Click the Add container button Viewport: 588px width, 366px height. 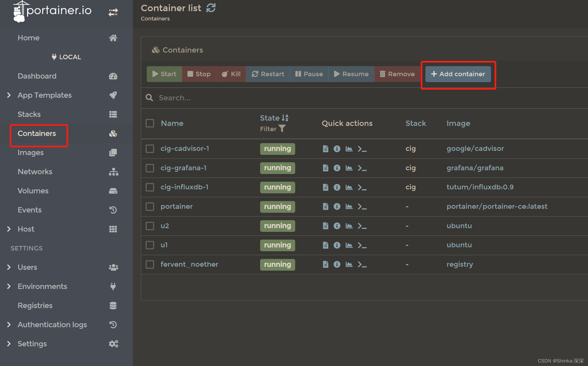click(x=458, y=74)
